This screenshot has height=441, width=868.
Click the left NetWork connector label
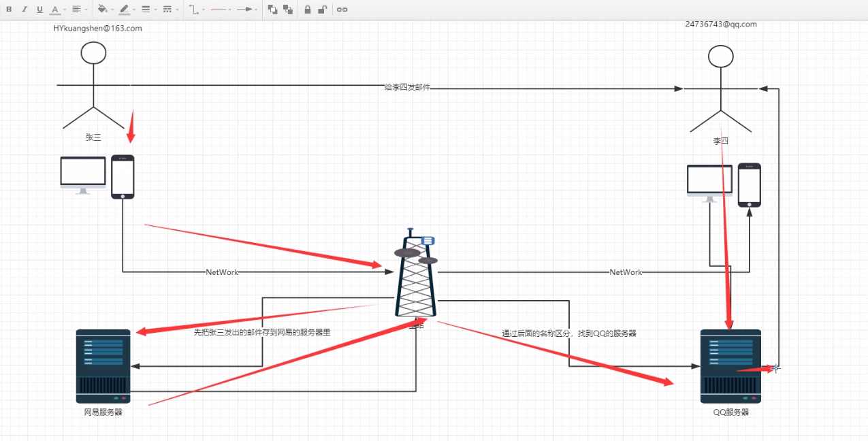222,272
